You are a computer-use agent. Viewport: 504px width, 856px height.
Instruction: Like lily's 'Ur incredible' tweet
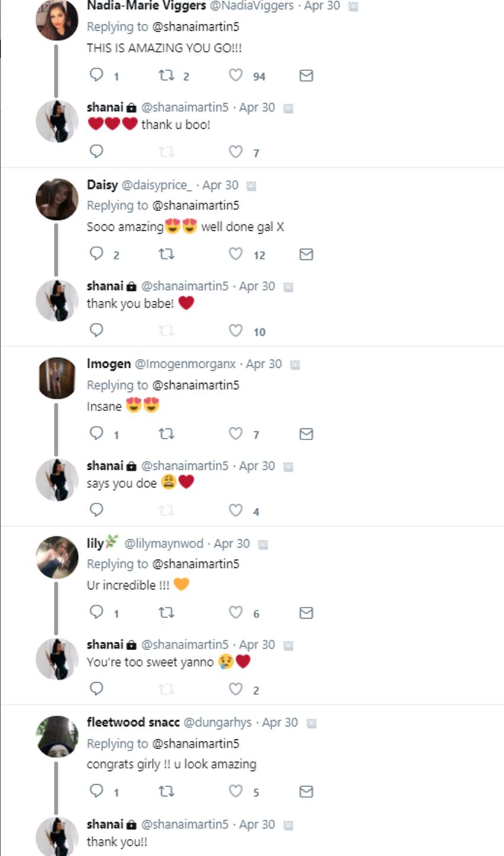236,613
